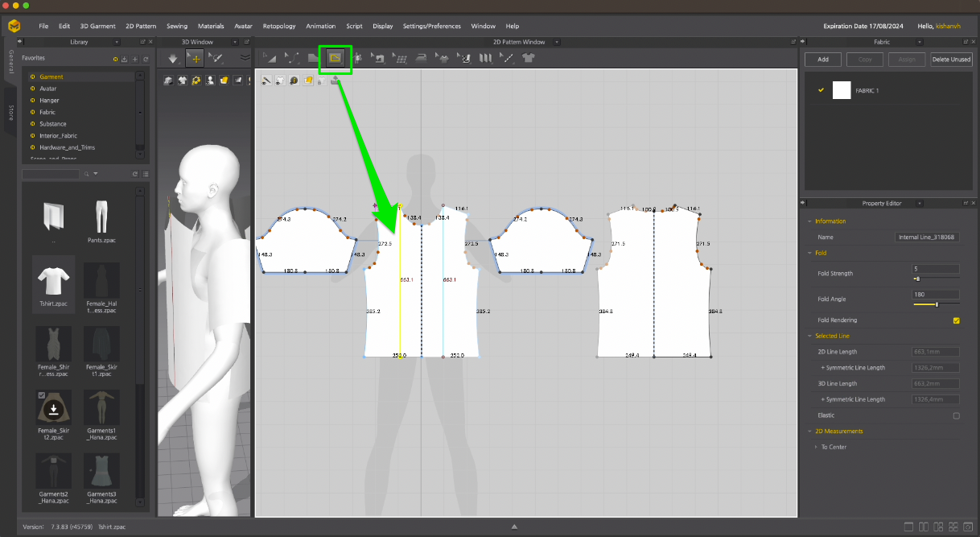The width and height of the screenshot is (980, 537).
Task: Switch to the Store tab in Library
Action: [11, 113]
